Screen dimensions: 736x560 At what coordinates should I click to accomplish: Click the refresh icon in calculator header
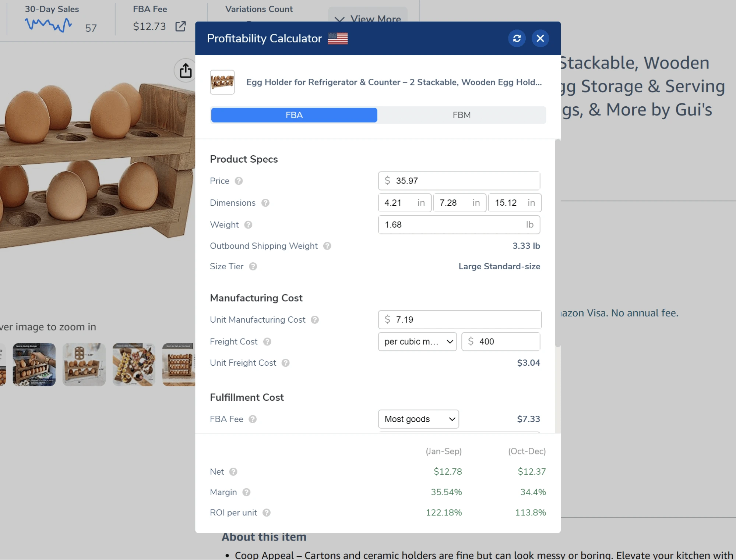point(517,38)
